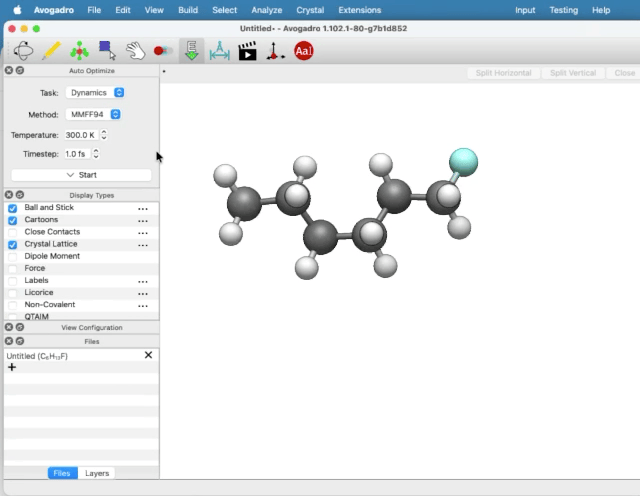The height and width of the screenshot is (496, 640).
Task: Activate the Manipulate hand tool
Action: pyautogui.click(x=135, y=49)
